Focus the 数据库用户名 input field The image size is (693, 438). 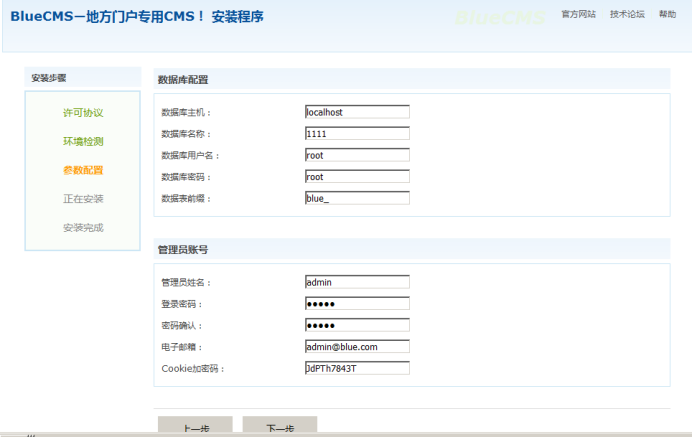coord(357,155)
